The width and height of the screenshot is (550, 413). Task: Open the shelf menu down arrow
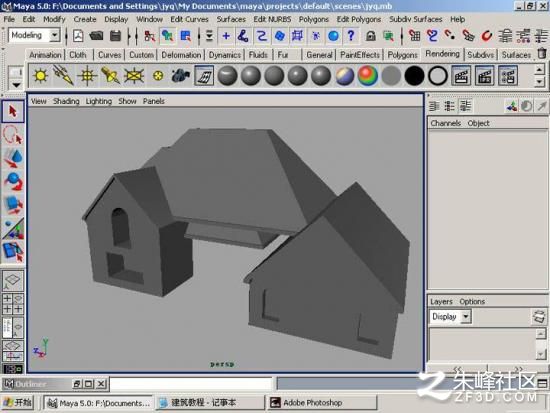point(16,85)
